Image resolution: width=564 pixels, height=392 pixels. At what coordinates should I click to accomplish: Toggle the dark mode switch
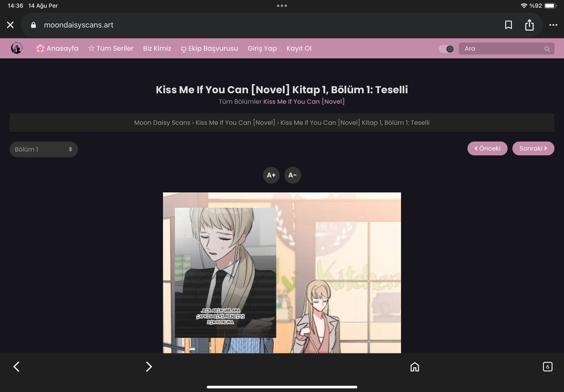[x=446, y=48]
